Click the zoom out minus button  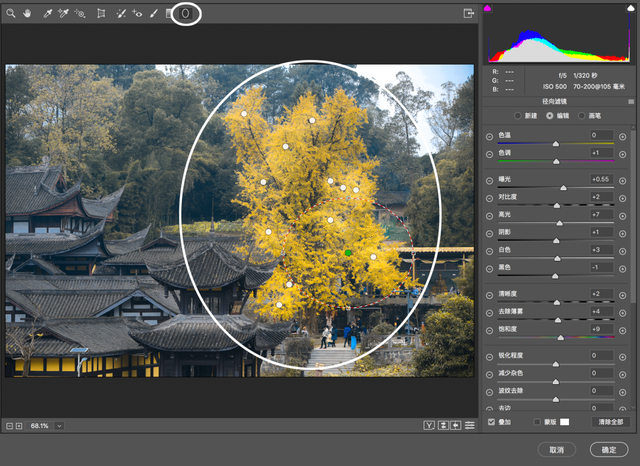tap(9, 426)
